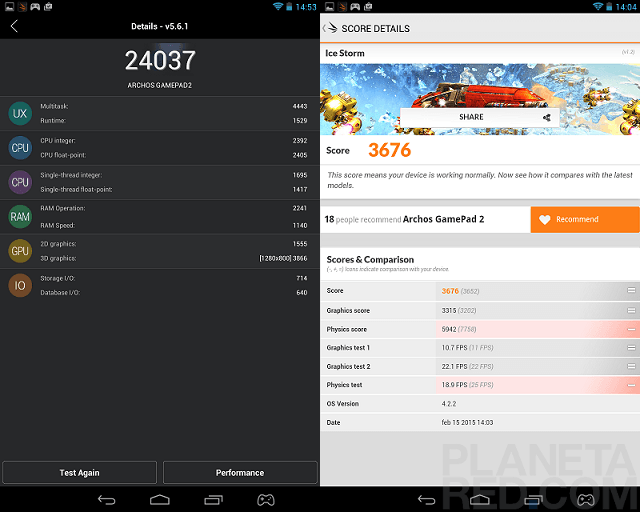Select the GPU category icon
Screen dimensions: 641x512
(19, 250)
